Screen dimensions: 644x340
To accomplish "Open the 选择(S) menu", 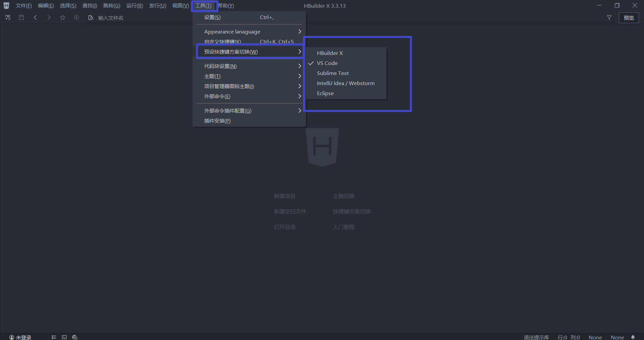I will (x=68, y=6).
